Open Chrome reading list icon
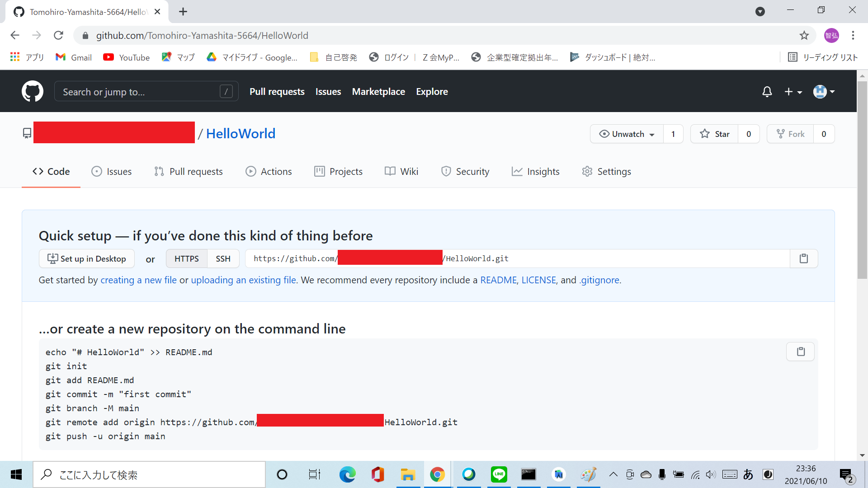868x488 pixels. (x=792, y=57)
